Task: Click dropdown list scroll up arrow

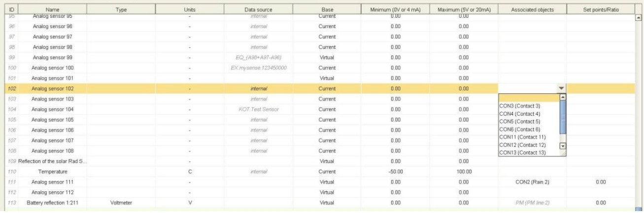Action: point(563,96)
